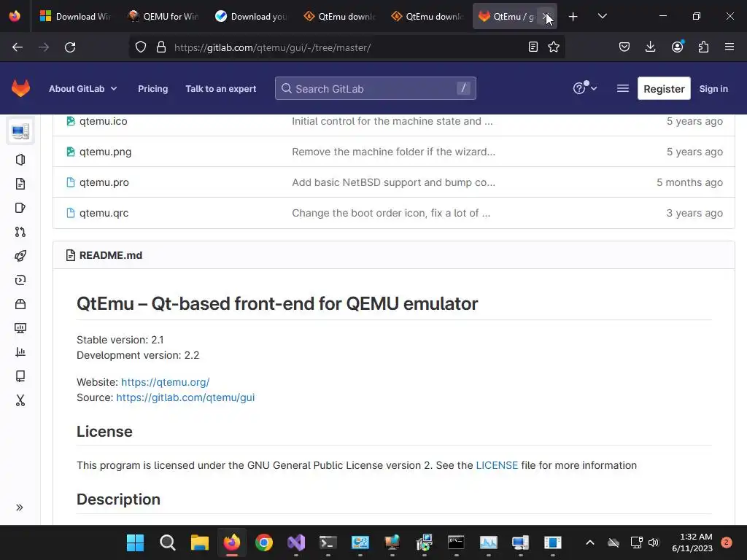Focus the Search GitLab field

coord(376,88)
